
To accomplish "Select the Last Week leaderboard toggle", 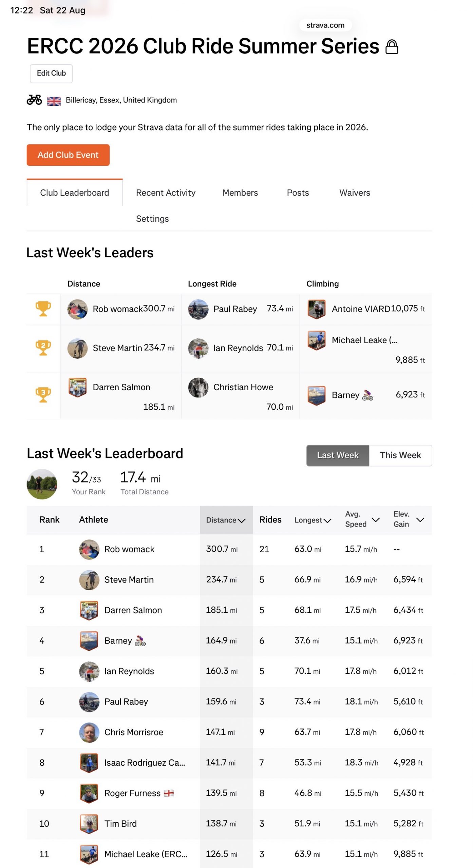I will 338,455.
